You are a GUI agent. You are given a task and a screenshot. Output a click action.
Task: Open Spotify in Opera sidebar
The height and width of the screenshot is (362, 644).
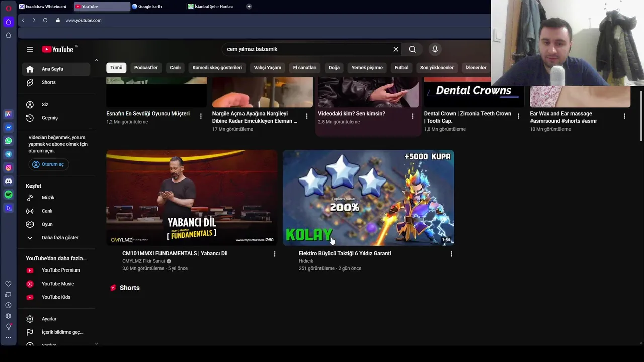[x=8, y=195]
